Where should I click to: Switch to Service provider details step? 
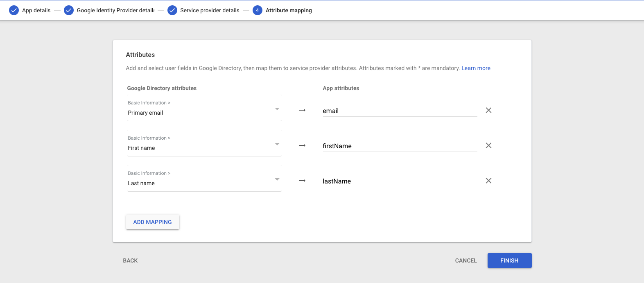[210, 10]
